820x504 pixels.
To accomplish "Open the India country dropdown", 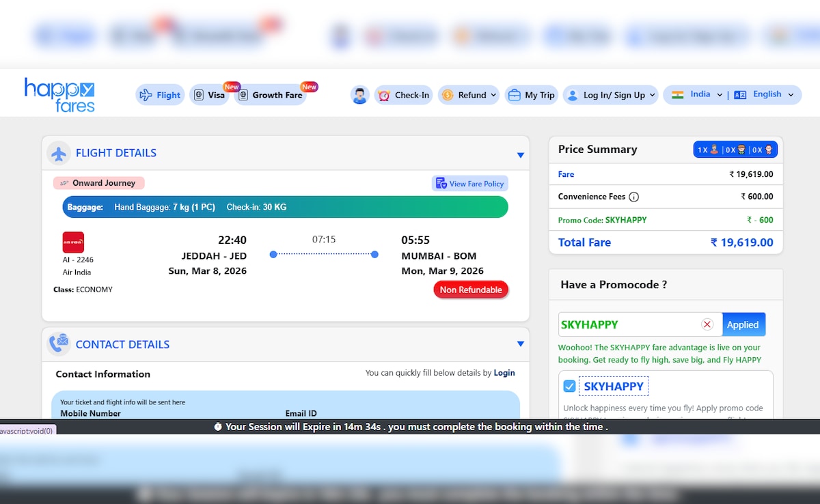I will click(x=697, y=95).
